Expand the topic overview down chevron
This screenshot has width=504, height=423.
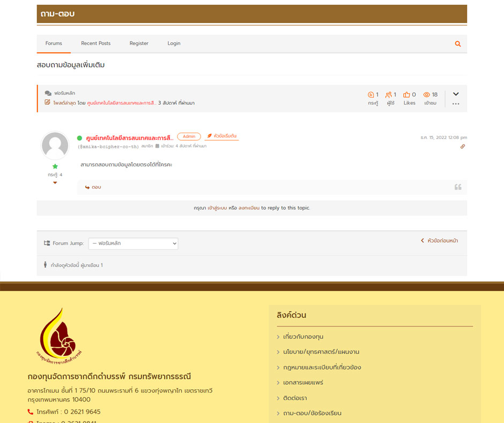click(x=456, y=94)
